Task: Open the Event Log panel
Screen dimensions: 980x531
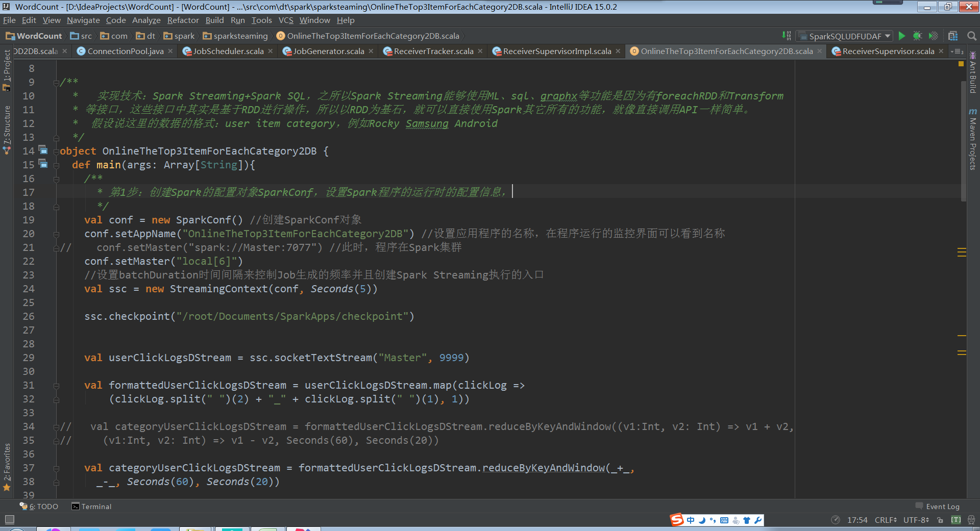Action: pyautogui.click(x=938, y=507)
